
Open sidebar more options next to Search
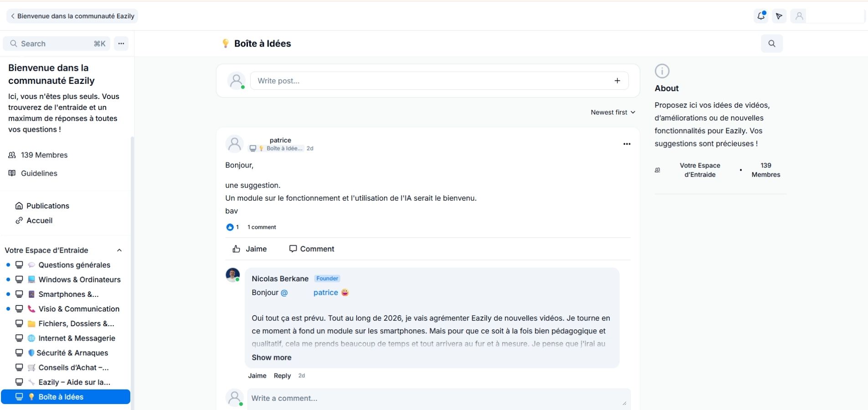[121, 44]
